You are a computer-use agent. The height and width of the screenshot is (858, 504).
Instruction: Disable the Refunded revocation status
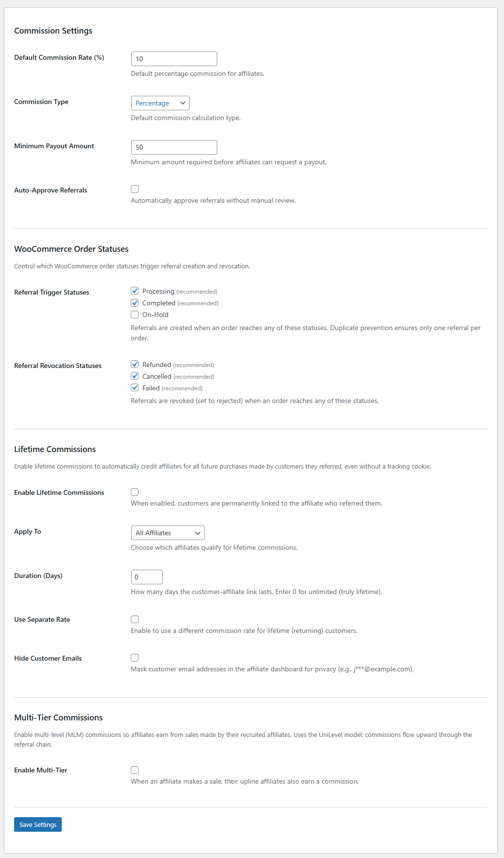135,364
